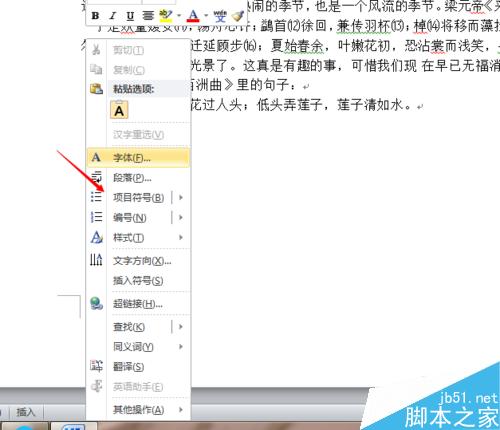Toggle underline in the mini toolbar
The image size is (500, 430).
point(130,16)
